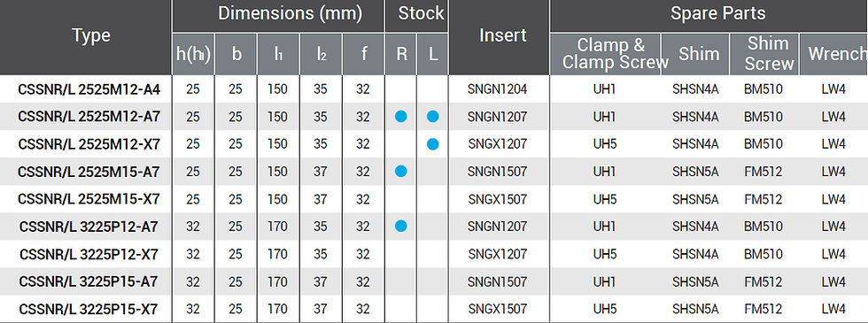Click l1 value 150 in the 2525M12-A4 row
The image size is (868, 323).
(277, 89)
